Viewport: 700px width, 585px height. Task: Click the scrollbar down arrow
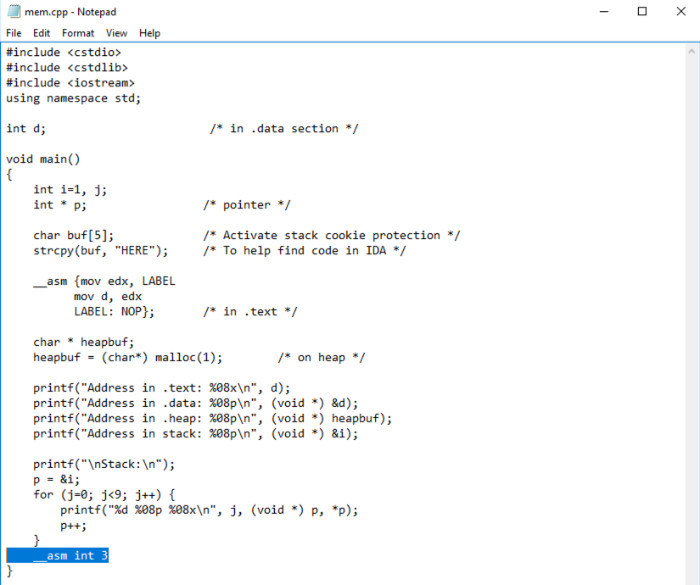pos(691,576)
